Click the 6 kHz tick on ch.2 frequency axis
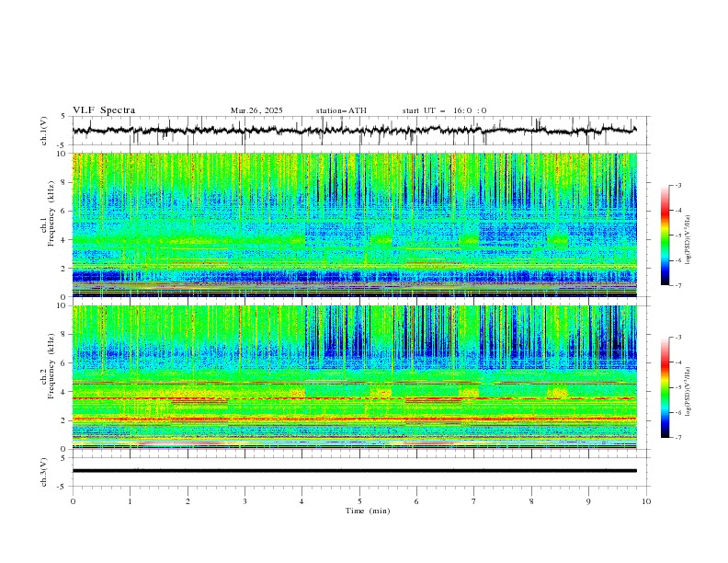Image resolution: width=728 pixels, height=563 pixels. coord(65,362)
